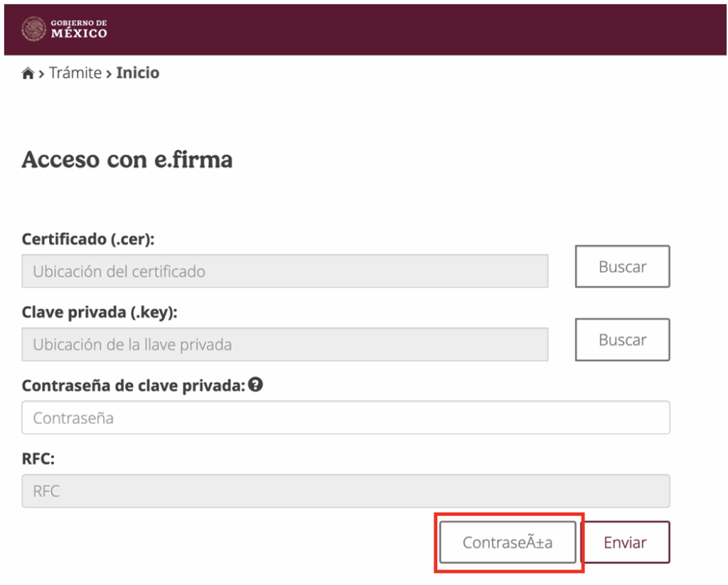Click the chevron before Trámite breadcrumb
Screen dimensions: 728x585
(42, 73)
